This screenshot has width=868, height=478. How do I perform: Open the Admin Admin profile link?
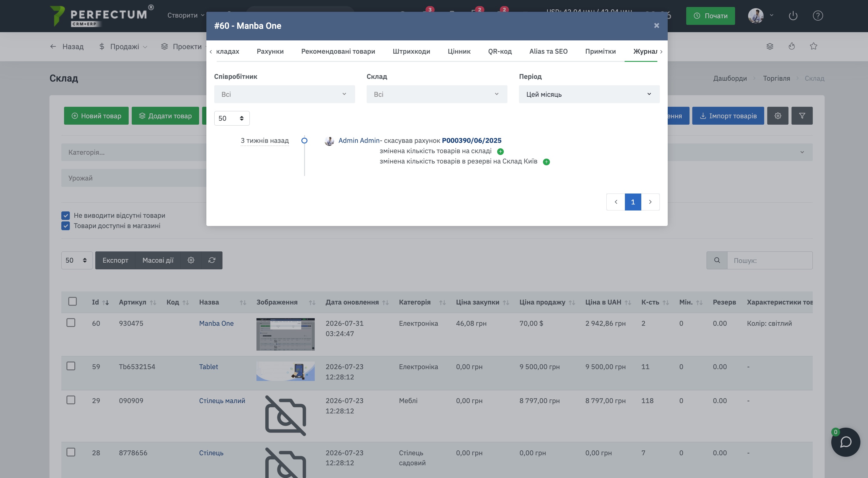tap(359, 140)
